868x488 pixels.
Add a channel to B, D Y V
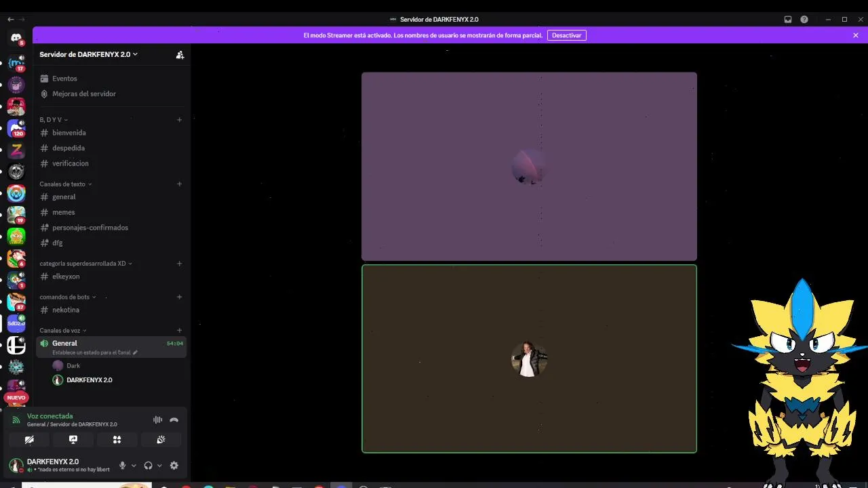point(179,120)
